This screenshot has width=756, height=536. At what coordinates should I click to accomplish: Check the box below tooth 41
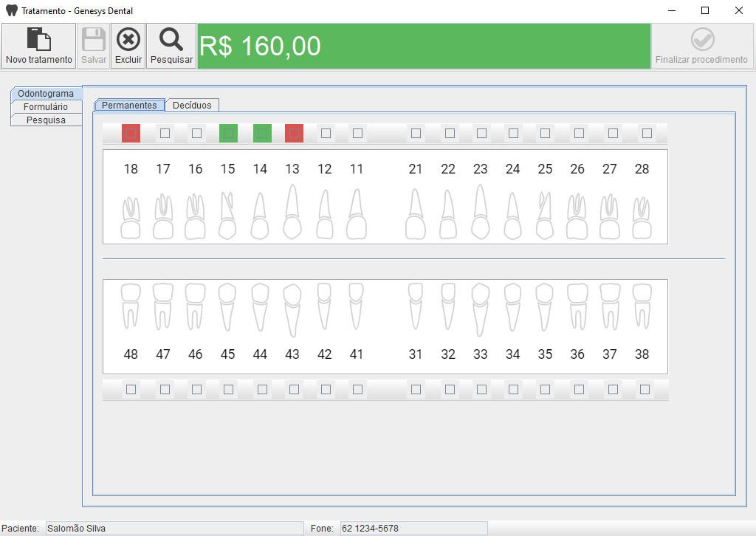[x=357, y=389]
